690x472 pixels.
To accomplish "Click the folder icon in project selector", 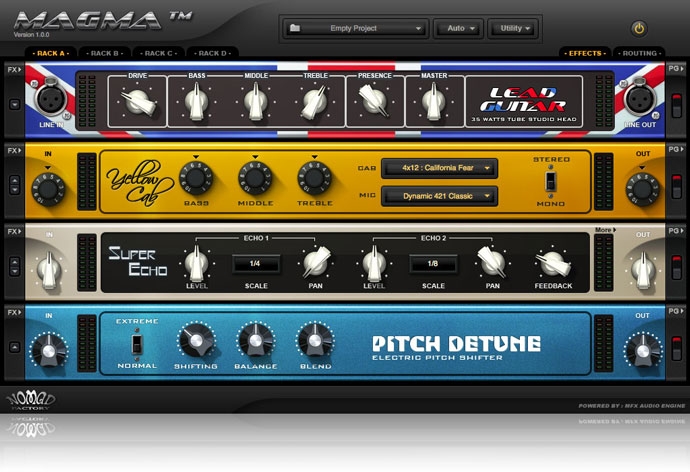I will click(x=295, y=29).
